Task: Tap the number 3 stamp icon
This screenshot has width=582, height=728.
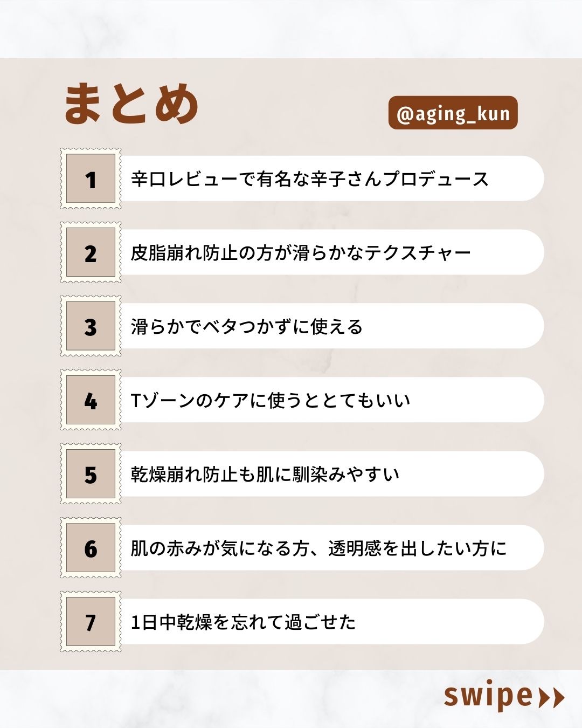Action: [91, 326]
